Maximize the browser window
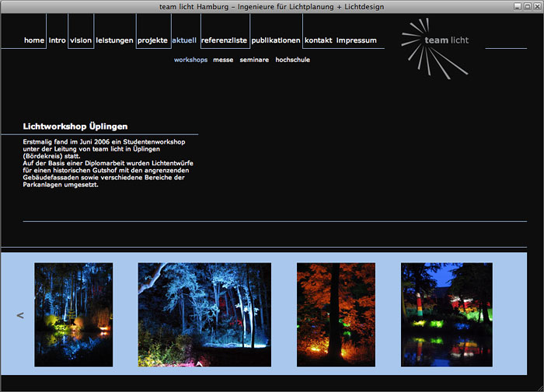The width and height of the screenshot is (544, 392). click(528, 6)
